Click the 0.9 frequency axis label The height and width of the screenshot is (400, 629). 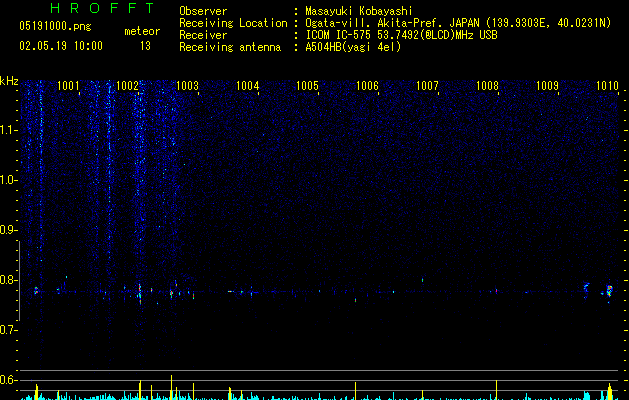pyautogui.click(x=9, y=230)
